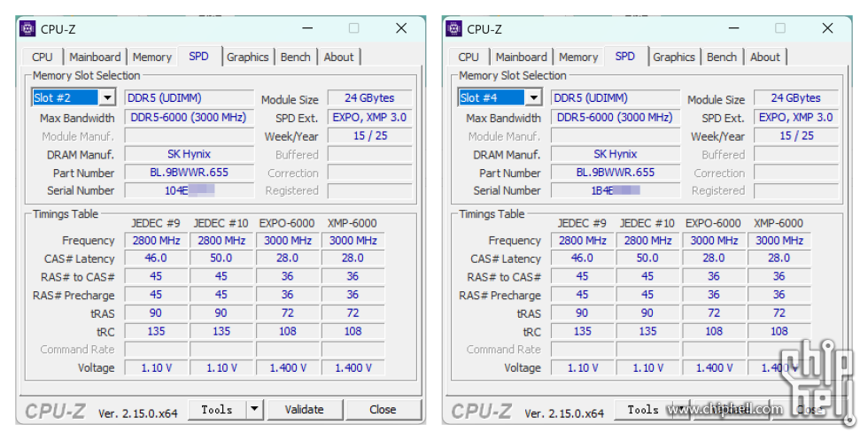Screen dimensions: 868x440
Task: Click EXPO-6000 frequency 3000 MHz in left window
Action: 287,240
